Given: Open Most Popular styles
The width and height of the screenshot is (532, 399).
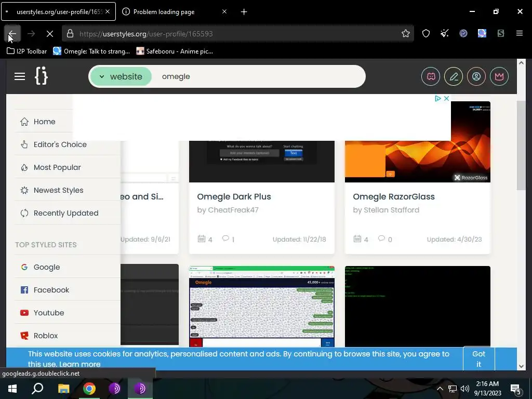Looking at the screenshot, I should [57, 167].
